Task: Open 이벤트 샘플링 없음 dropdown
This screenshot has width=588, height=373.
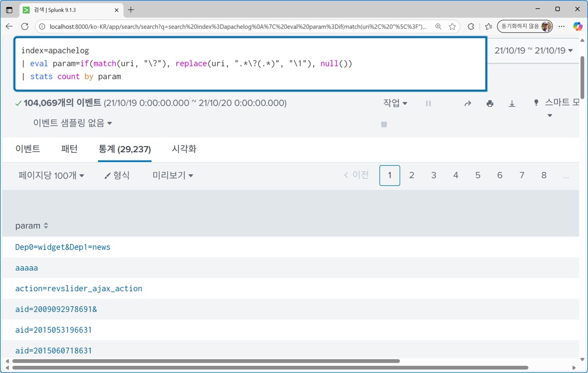Action: pos(73,123)
